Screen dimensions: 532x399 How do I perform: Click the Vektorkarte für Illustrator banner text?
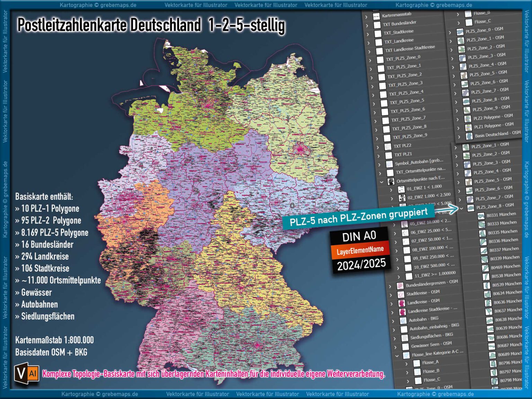196,5
